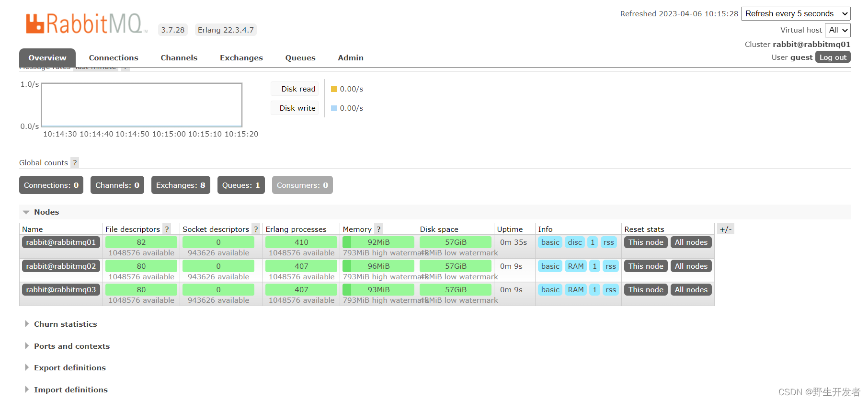Reset stats This node for rabbitmq02
This screenshot has height=401, width=868.
pyautogui.click(x=646, y=266)
